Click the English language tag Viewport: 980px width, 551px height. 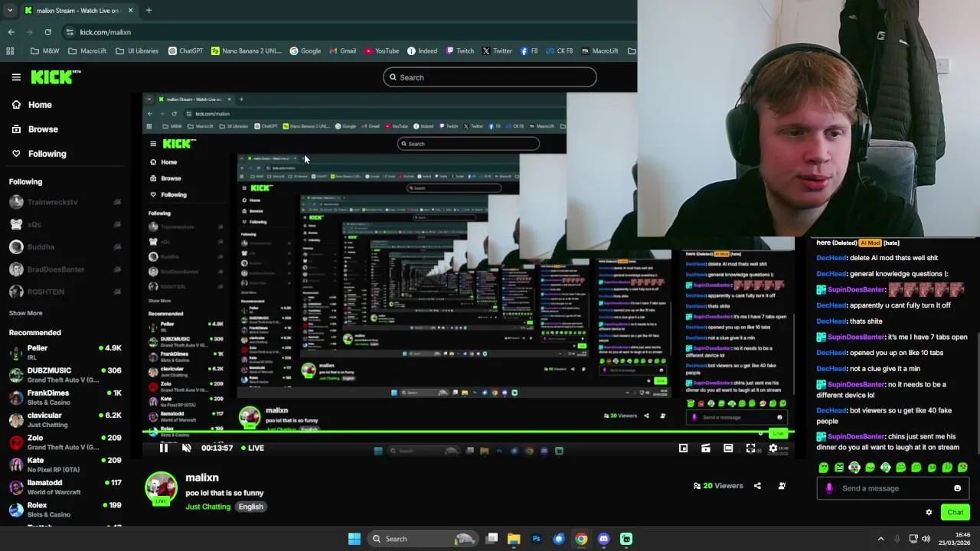(250, 507)
